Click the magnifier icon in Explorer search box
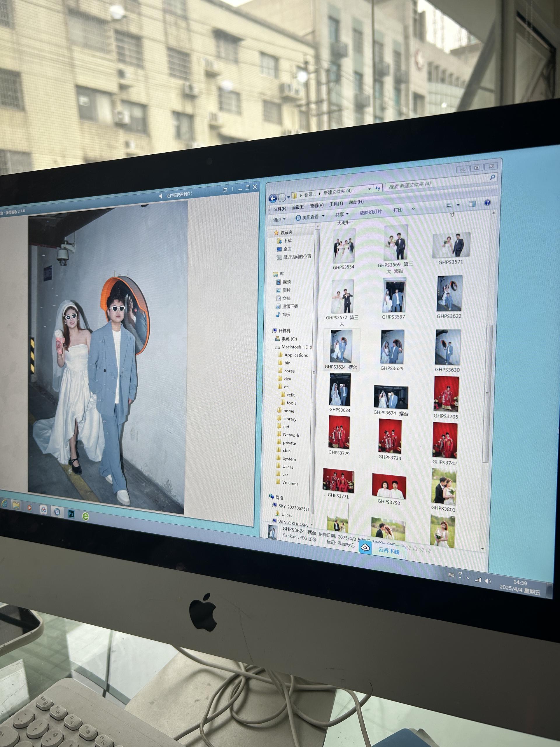 pyautogui.click(x=493, y=177)
